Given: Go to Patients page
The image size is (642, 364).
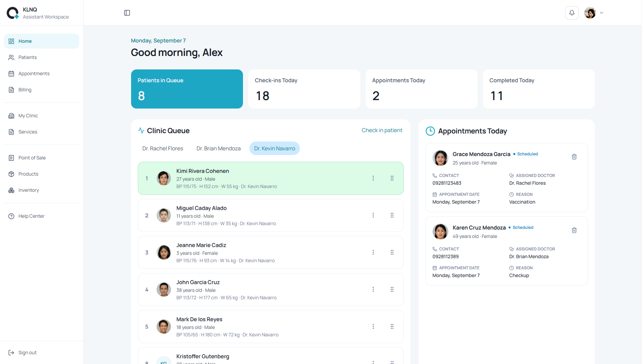Looking at the screenshot, I should 41,57.
